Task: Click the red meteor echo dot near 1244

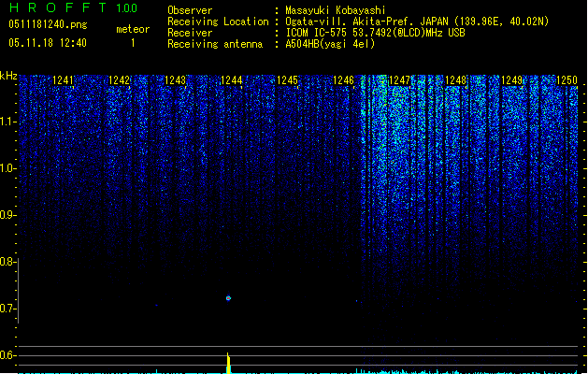Action: click(x=228, y=298)
